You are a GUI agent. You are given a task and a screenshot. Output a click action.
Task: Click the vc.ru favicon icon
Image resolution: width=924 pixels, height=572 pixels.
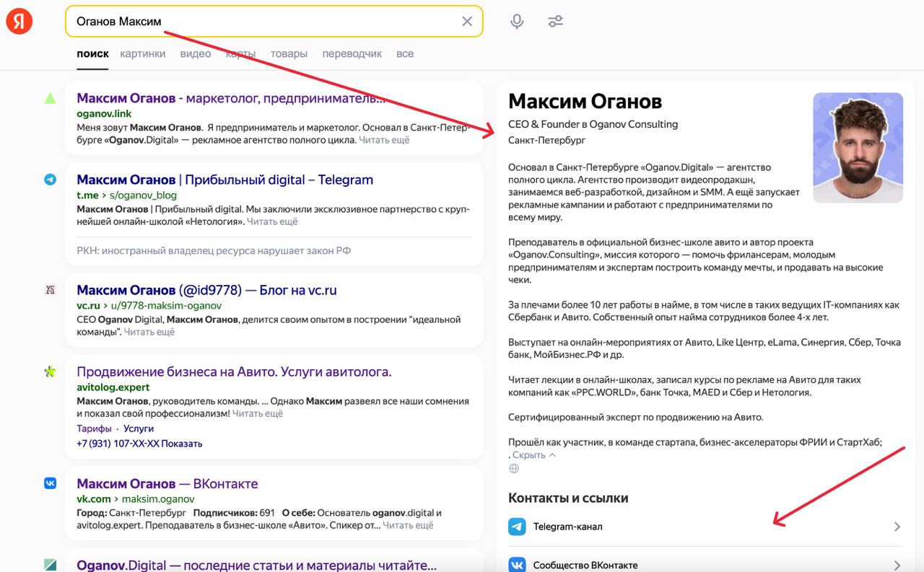(50, 290)
